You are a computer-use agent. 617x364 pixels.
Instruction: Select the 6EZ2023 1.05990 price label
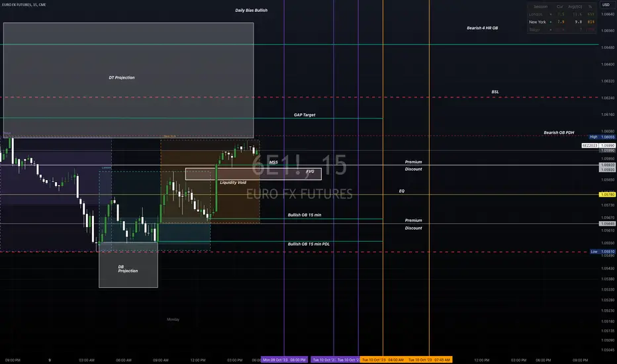(598, 146)
